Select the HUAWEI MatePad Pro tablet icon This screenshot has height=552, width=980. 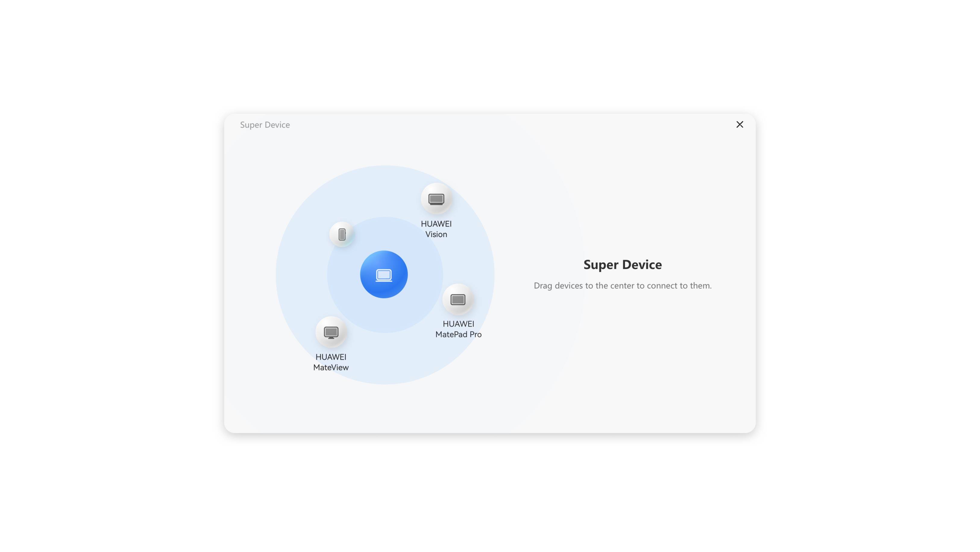(458, 299)
